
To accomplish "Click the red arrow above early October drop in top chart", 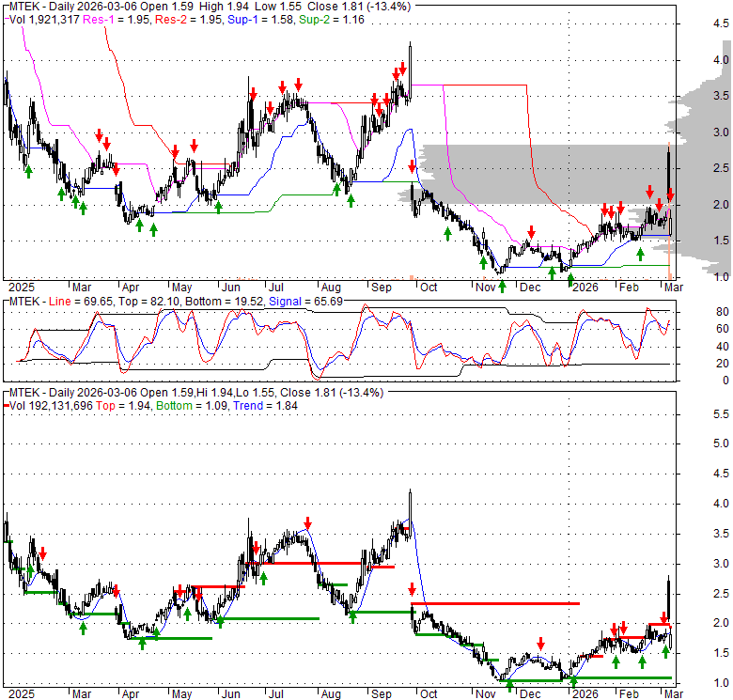I will click(x=412, y=167).
